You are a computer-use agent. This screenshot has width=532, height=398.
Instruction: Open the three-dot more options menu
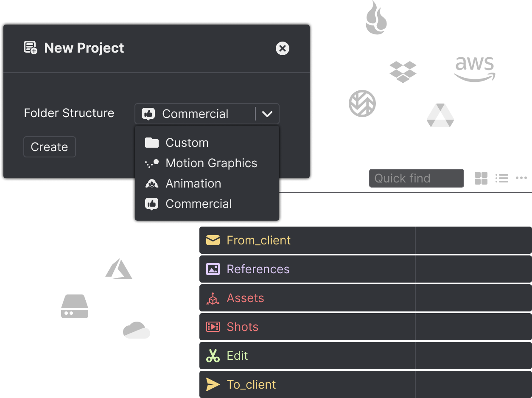click(x=521, y=178)
